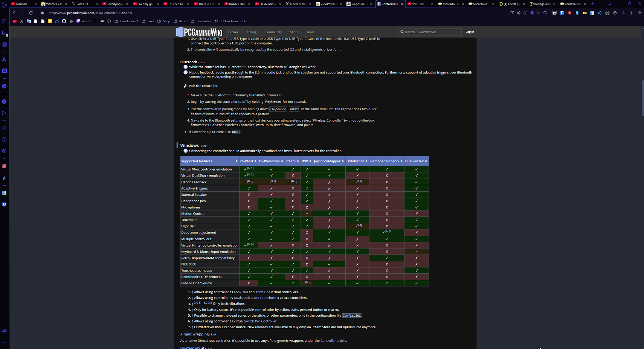The width and height of the screenshot is (644, 349).
Task: Click the PCGamingWiki logo
Action: coord(199,32)
